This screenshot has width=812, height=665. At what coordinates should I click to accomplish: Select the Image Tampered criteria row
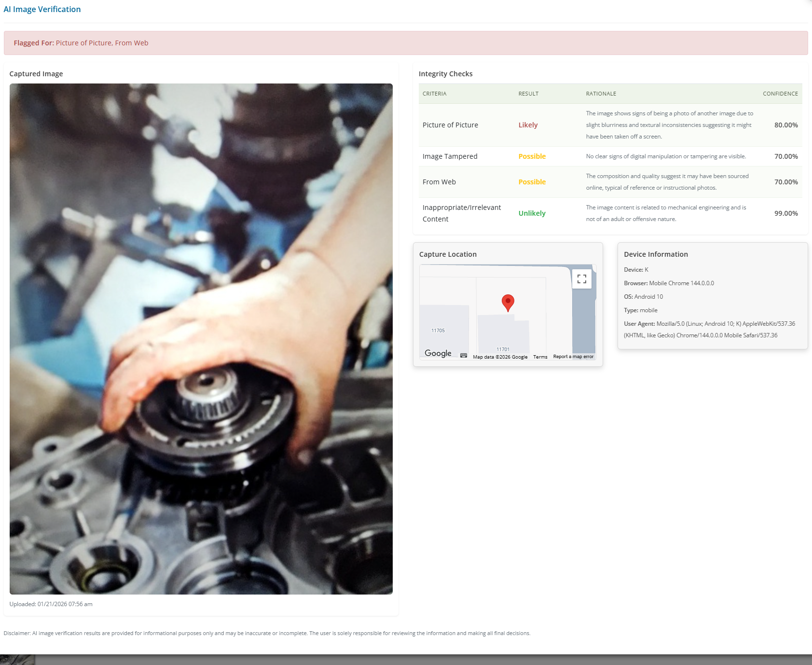610,156
